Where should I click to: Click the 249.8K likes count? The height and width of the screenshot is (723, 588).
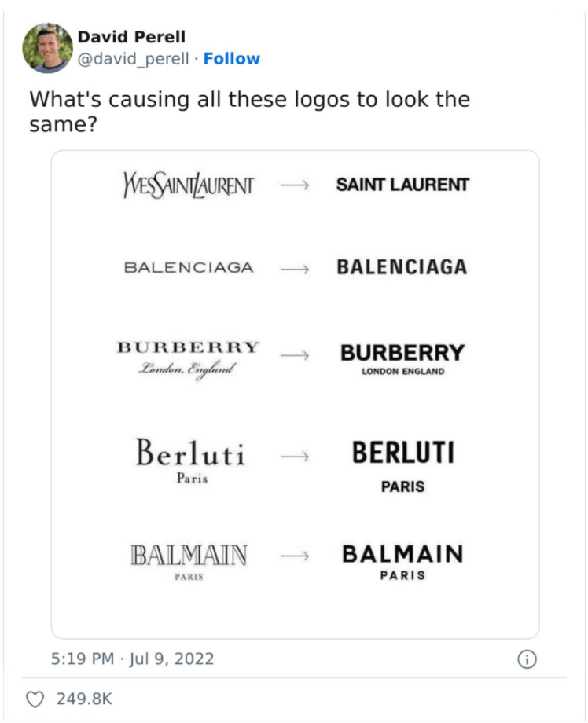coord(85,699)
